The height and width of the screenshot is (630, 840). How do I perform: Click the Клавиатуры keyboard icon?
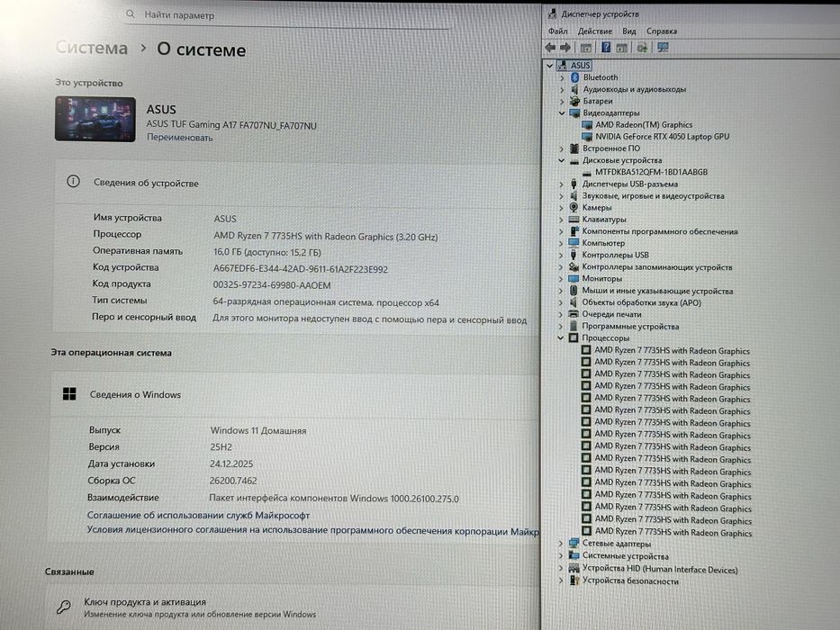(x=574, y=219)
